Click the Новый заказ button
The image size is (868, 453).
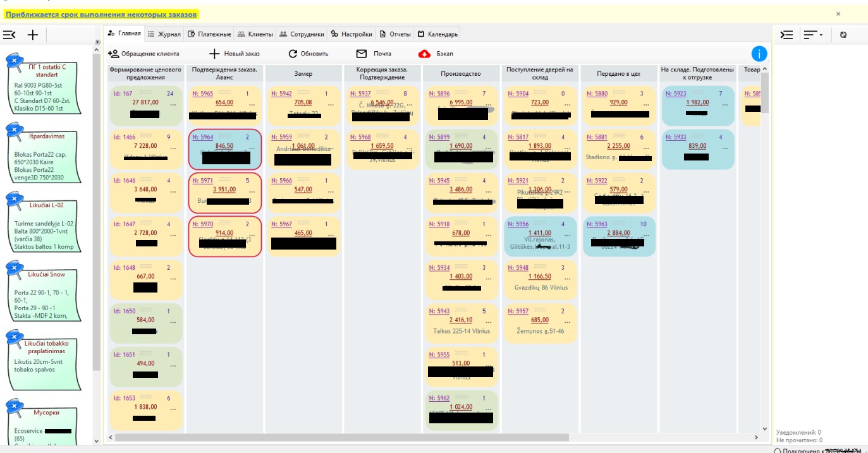pyautogui.click(x=234, y=54)
